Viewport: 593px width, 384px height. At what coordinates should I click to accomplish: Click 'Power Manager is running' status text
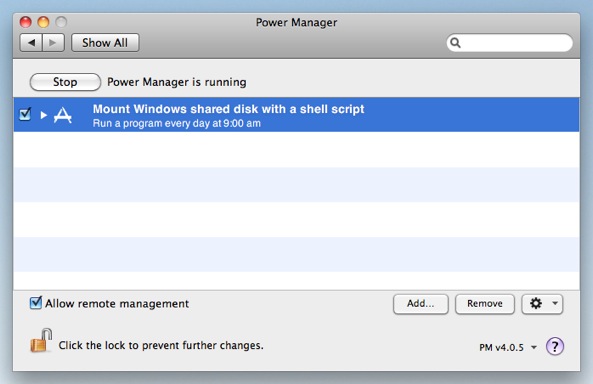pos(177,82)
